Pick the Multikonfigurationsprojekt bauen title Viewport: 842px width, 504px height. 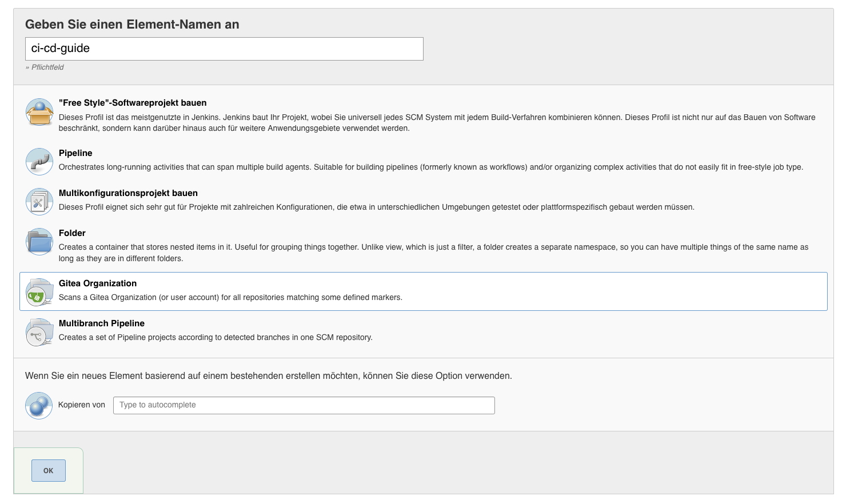tap(128, 193)
